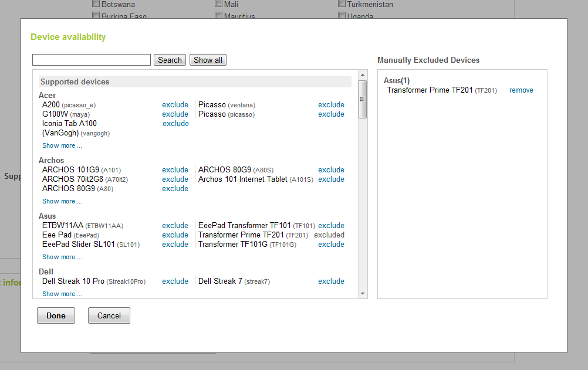Exclude the EeePad Slider SL101

(175, 245)
